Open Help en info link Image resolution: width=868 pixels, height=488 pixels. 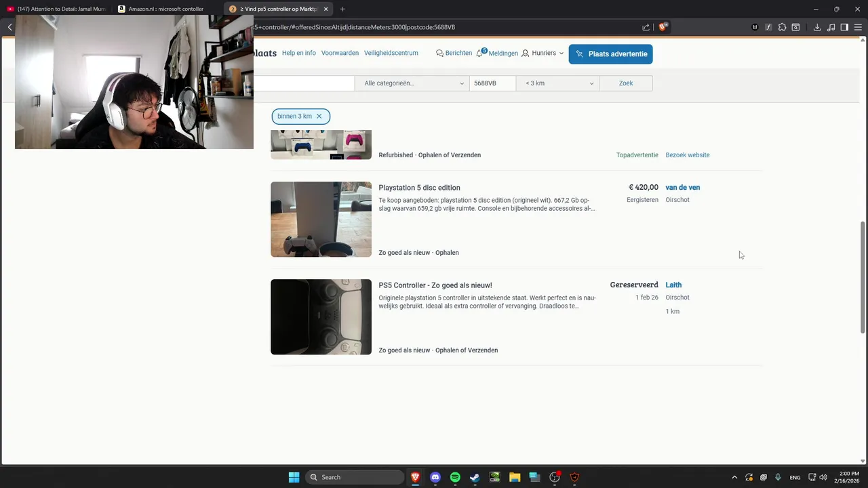coord(299,53)
